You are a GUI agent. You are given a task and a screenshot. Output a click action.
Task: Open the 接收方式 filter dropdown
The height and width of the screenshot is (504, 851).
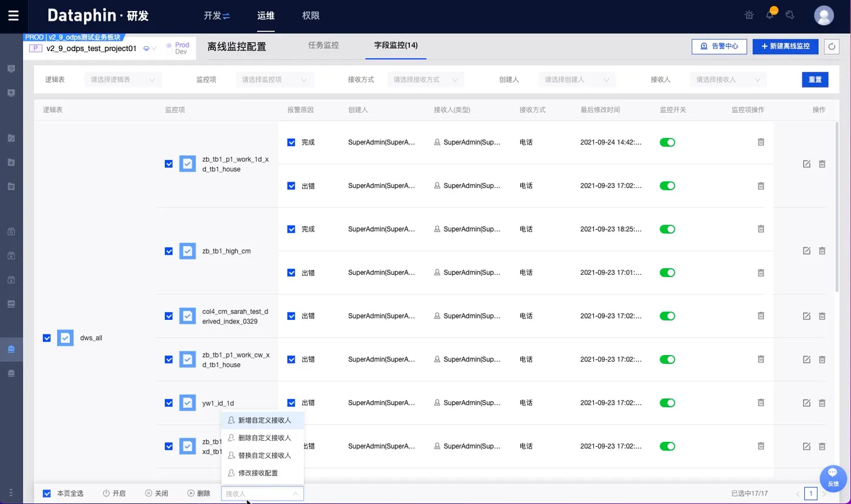[x=426, y=80]
